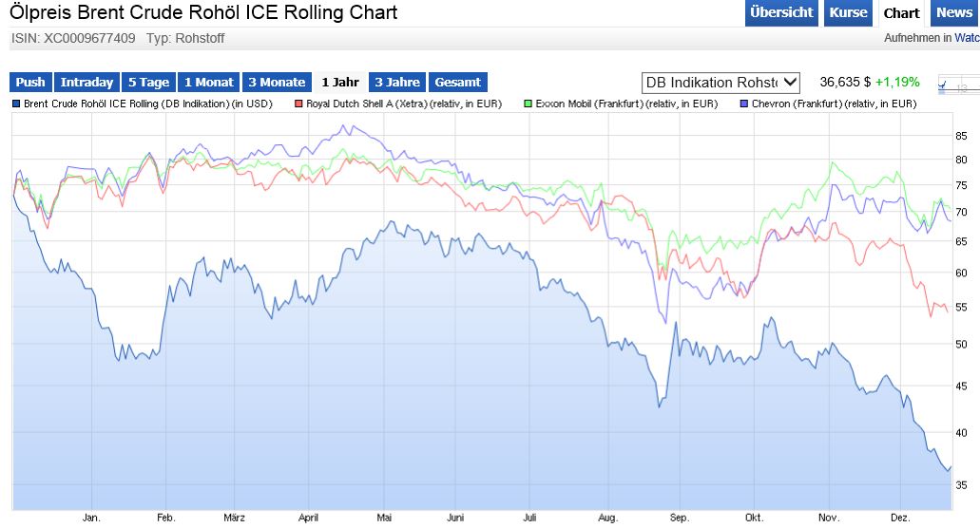Expand the DB Indikation Rohstoff dropdown
Screen dimensions: 980x528
pos(721,83)
